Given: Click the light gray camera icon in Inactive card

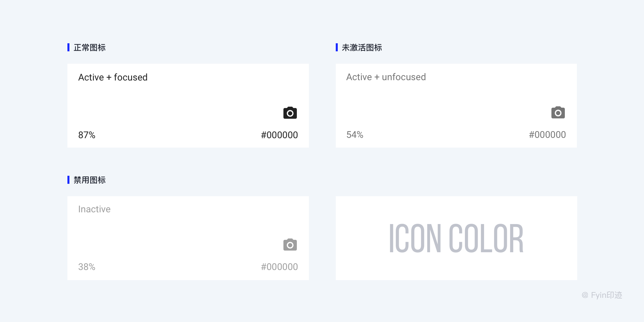Looking at the screenshot, I should (x=290, y=245).
